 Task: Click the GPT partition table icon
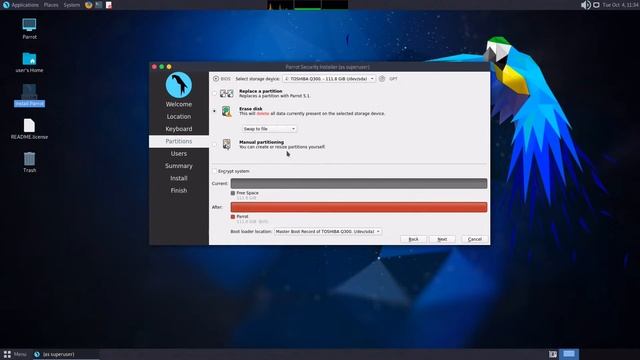(x=382, y=78)
